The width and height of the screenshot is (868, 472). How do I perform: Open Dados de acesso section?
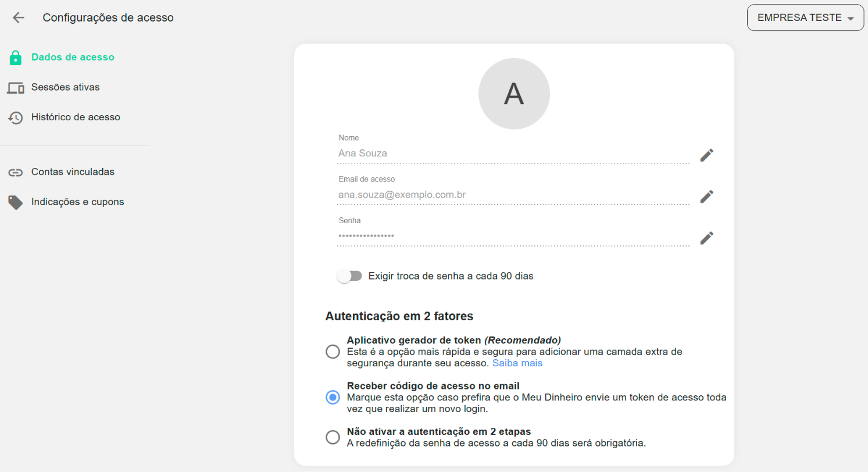pos(73,57)
